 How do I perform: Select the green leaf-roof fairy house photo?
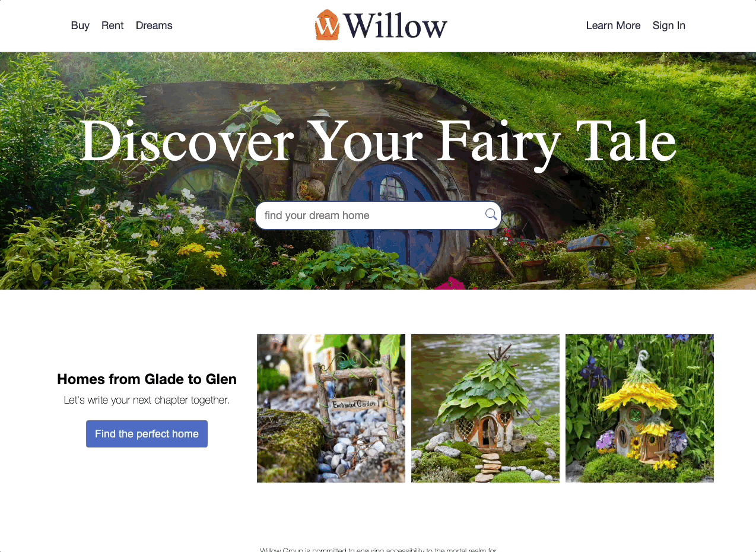coord(485,408)
